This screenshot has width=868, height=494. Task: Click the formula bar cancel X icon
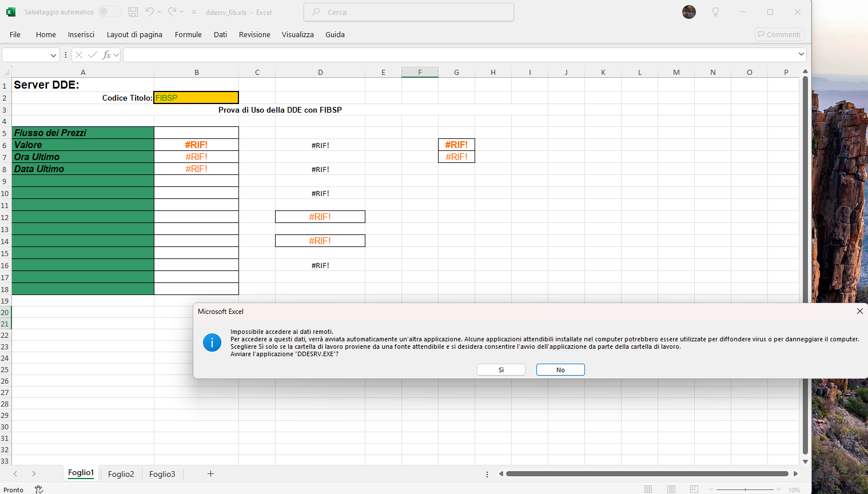[79, 55]
